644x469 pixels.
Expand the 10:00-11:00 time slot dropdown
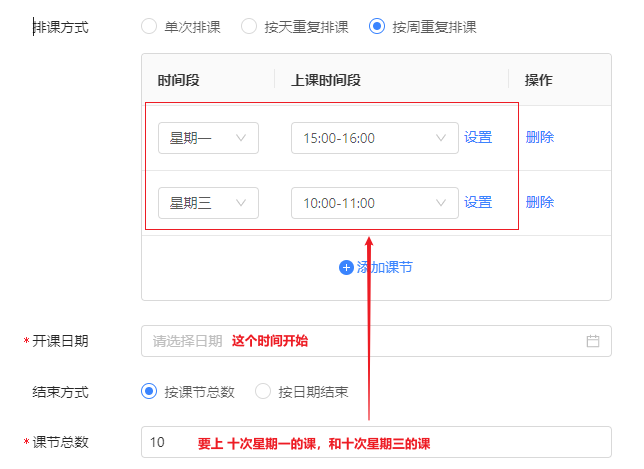(x=374, y=203)
